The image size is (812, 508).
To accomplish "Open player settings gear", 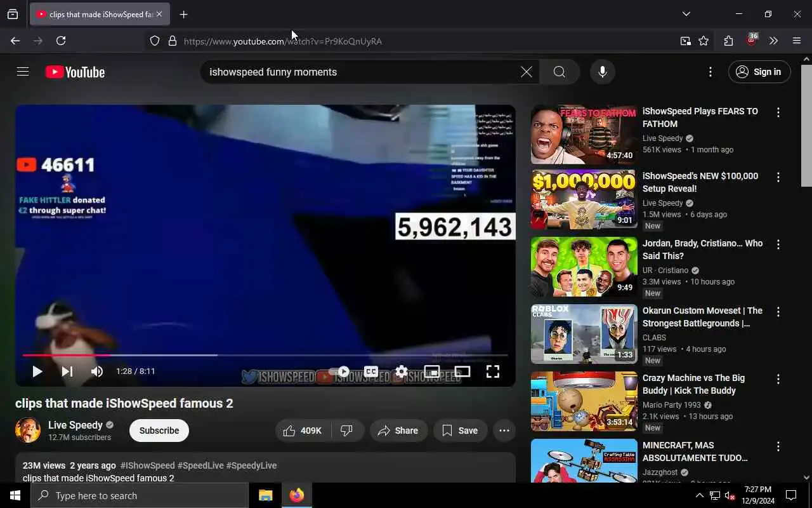I will pyautogui.click(x=402, y=371).
